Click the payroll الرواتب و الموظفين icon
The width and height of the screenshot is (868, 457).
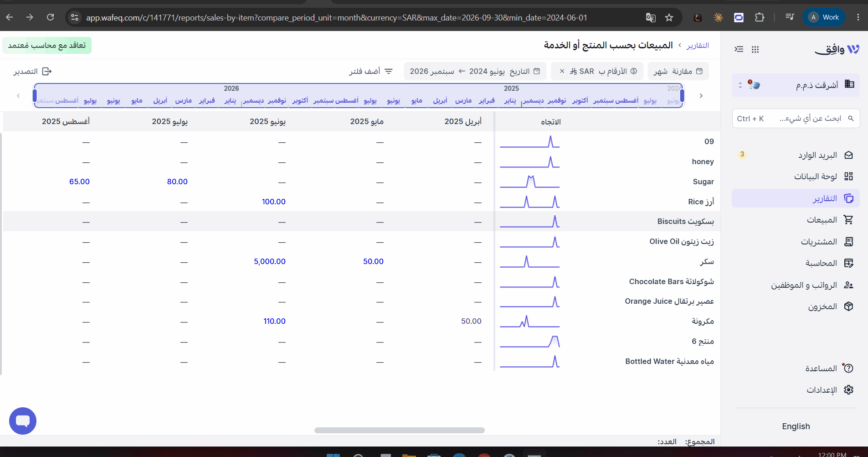click(848, 285)
